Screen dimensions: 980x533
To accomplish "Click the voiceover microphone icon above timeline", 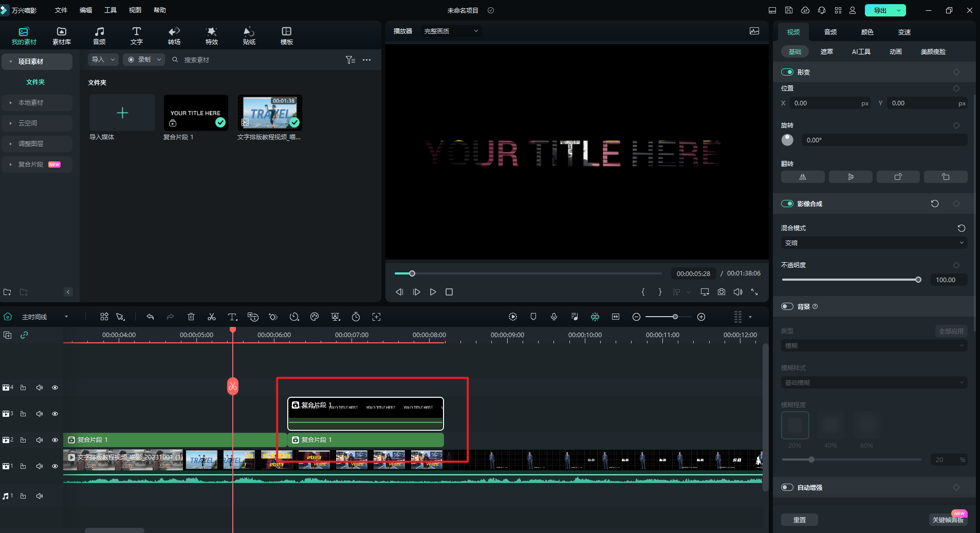I will coord(554,317).
